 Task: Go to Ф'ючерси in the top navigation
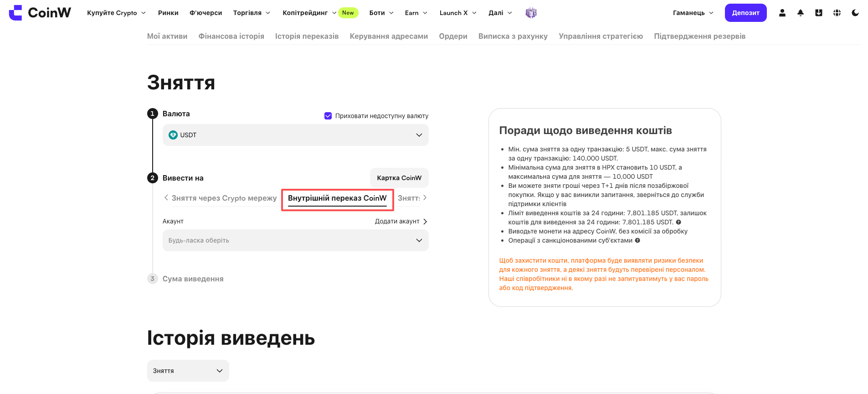[x=206, y=13]
